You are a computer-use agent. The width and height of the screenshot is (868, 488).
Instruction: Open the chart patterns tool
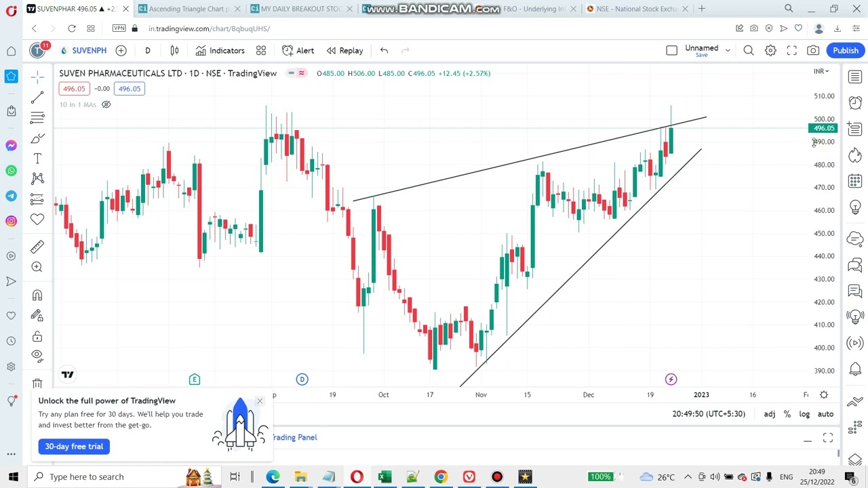click(37, 178)
